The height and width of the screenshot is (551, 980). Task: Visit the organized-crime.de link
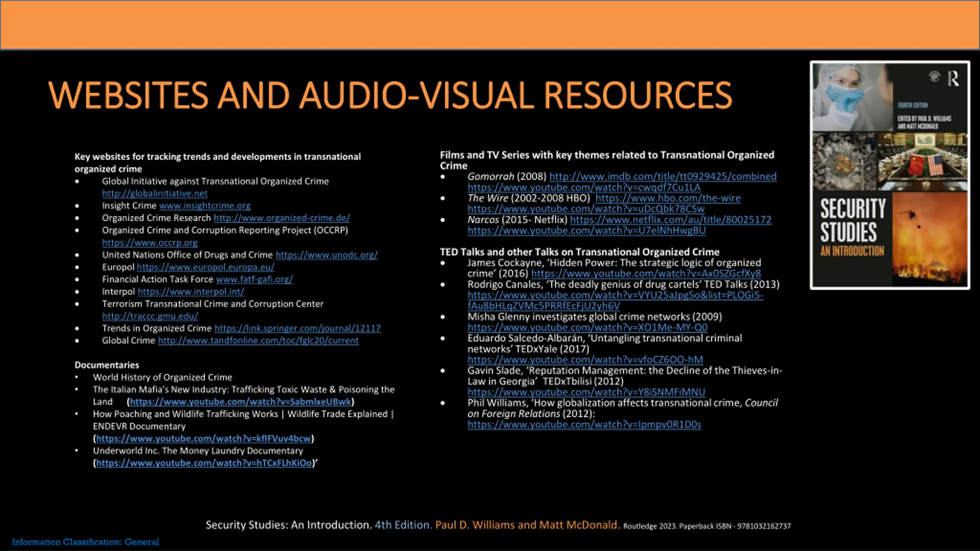(282, 218)
